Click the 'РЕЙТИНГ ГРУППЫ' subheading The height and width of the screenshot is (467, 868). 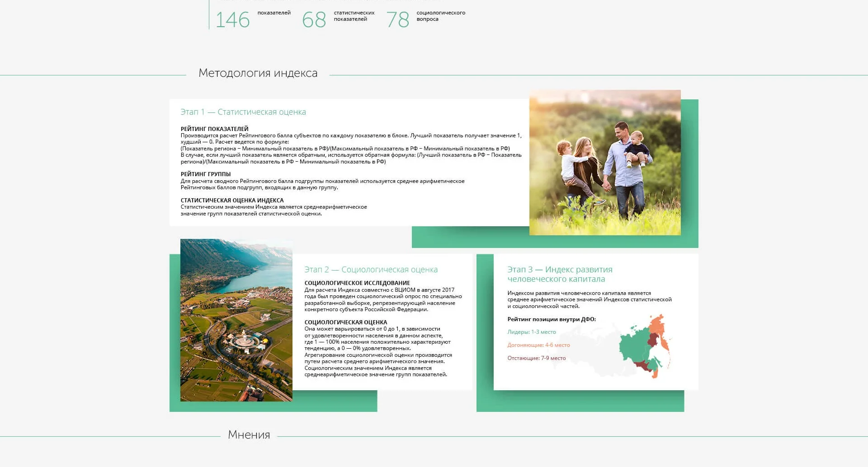(206, 174)
